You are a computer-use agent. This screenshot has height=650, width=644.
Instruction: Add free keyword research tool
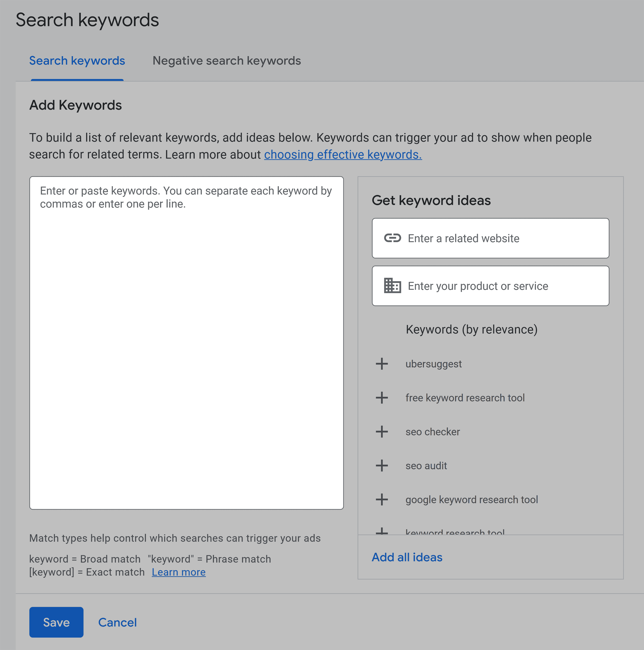382,397
